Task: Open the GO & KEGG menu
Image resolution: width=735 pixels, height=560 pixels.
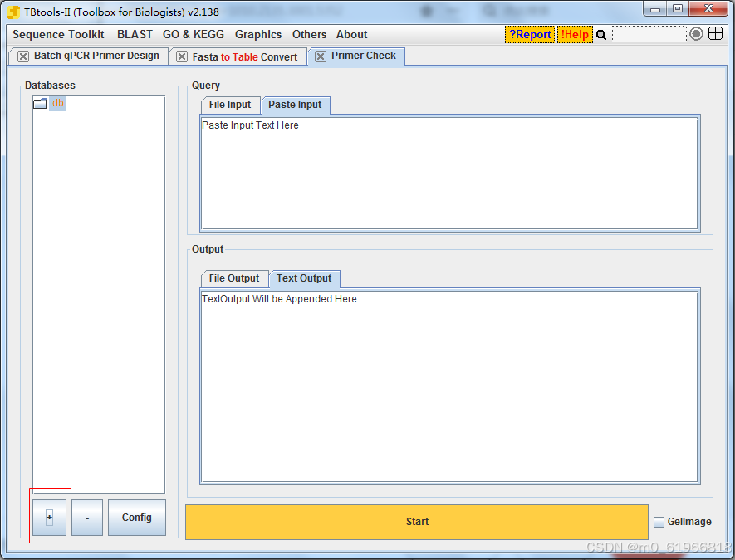Action: click(194, 35)
